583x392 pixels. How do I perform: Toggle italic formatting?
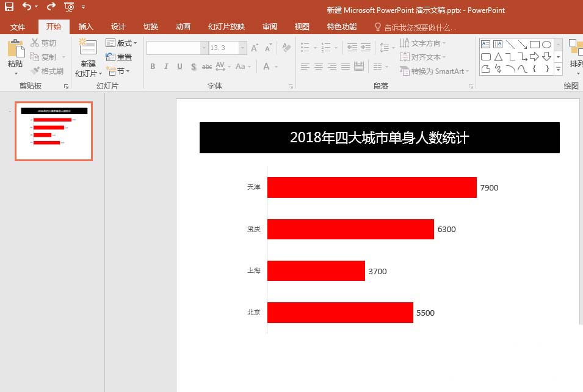point(166,67)
